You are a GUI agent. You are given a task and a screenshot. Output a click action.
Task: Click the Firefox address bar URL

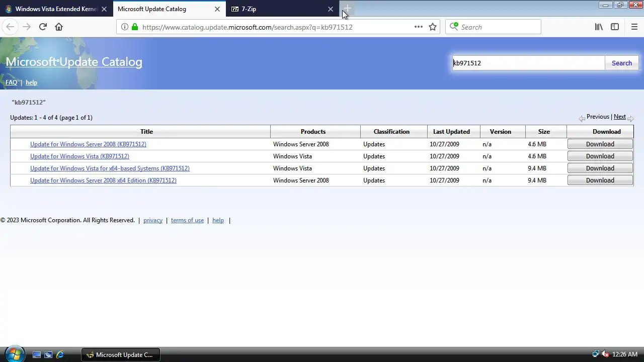[247, 27]
